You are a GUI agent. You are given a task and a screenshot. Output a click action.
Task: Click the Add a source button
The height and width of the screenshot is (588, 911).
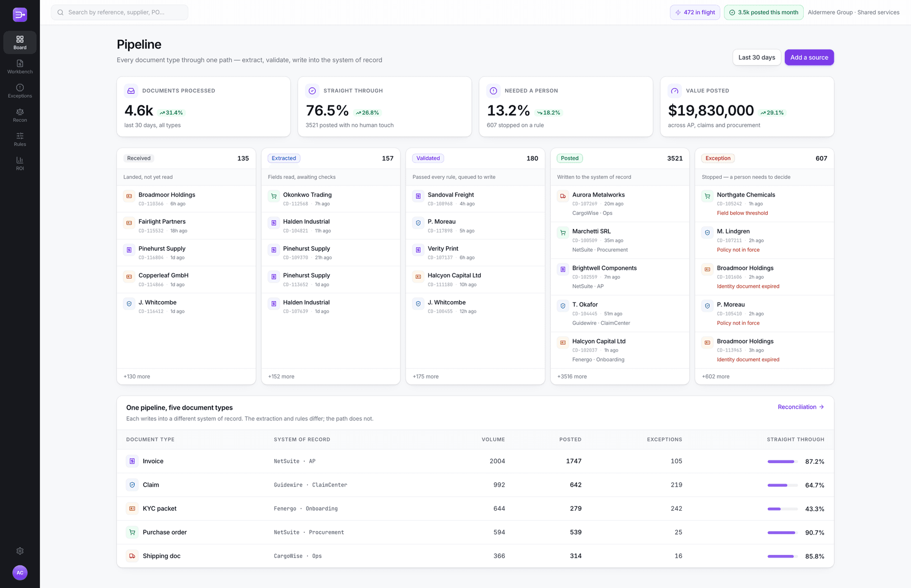coord(809,57)
